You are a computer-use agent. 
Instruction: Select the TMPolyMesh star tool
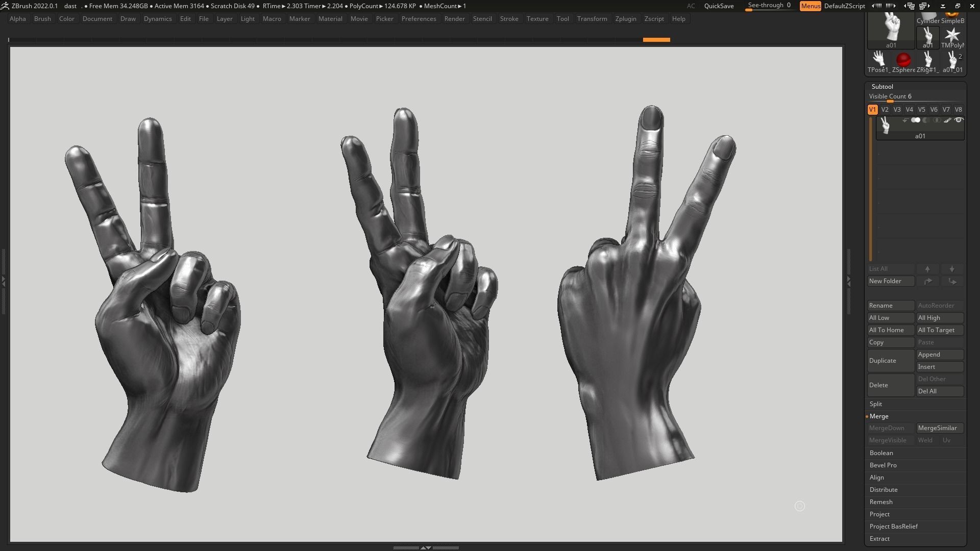(952, 37)
